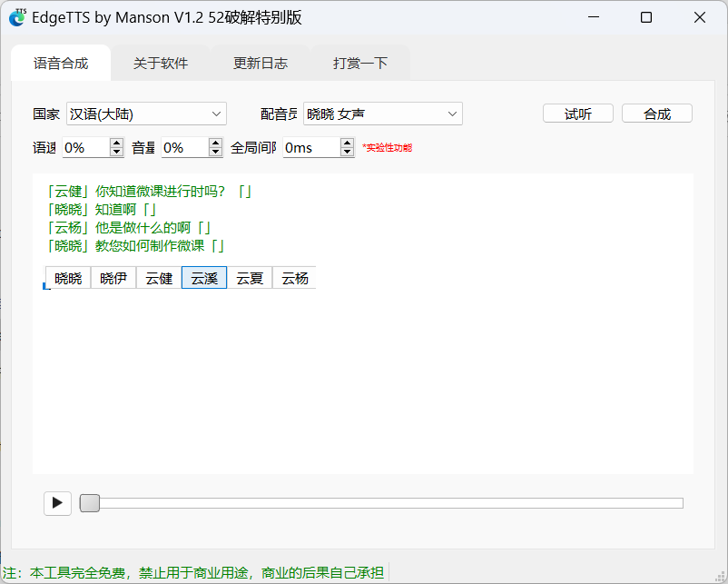Decrease speech rate with down arrow
This screenshot has height=584, width=728.
click(x=117, y=152)
